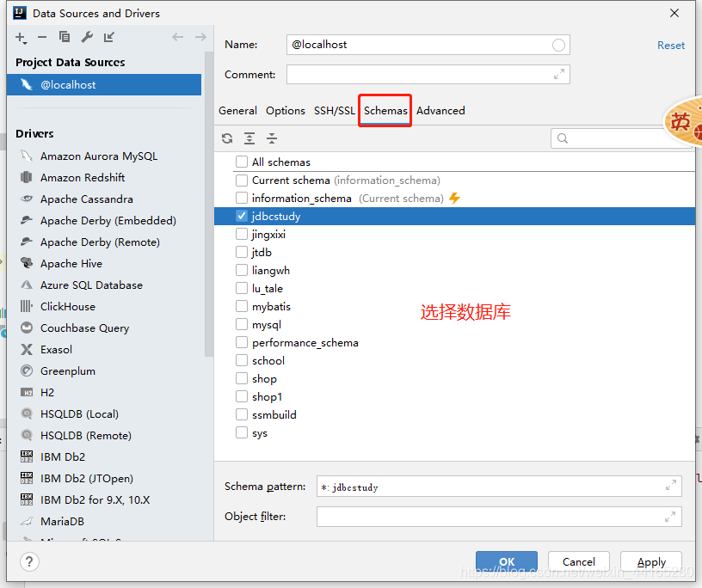Click the MariaDB driver icon
Screen dimensions: 702x588
pos(27,521)
